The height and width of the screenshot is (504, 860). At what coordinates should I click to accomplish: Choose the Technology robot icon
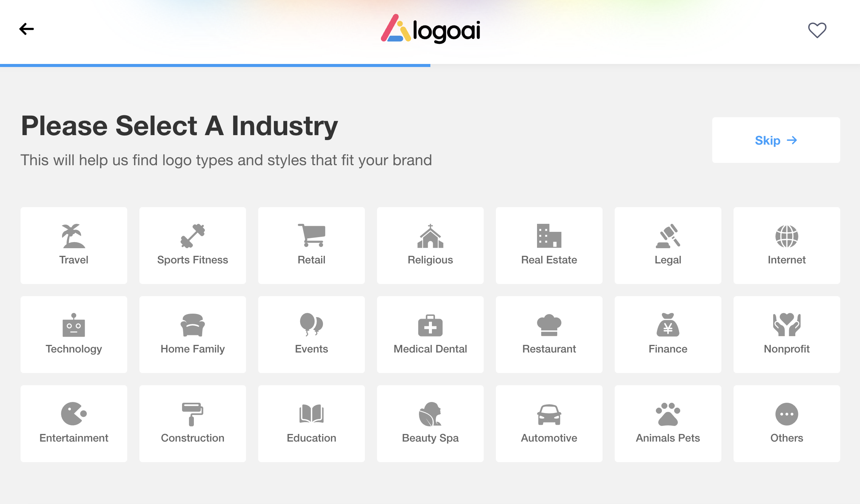(x=74, y=325)
